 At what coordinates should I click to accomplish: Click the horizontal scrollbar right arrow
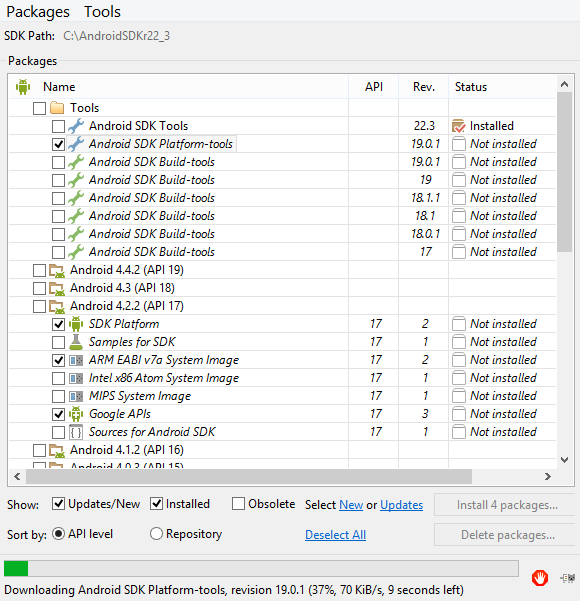548,476
